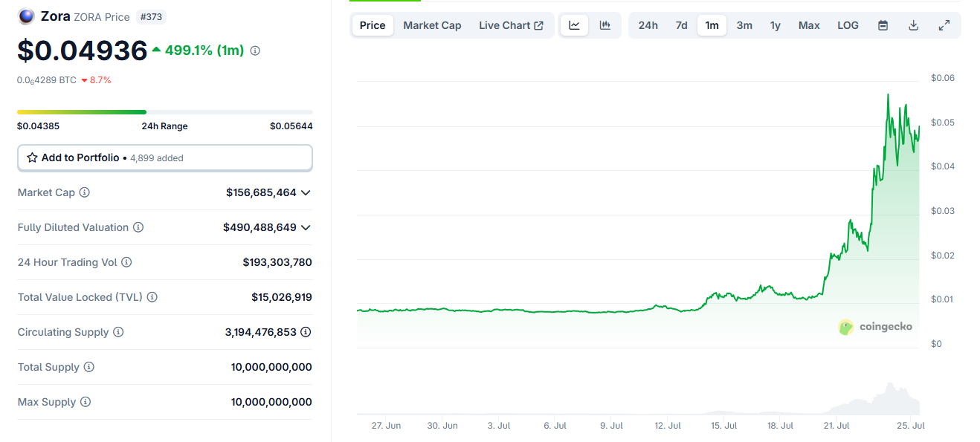Set chart range to 7d

point(681,25)
